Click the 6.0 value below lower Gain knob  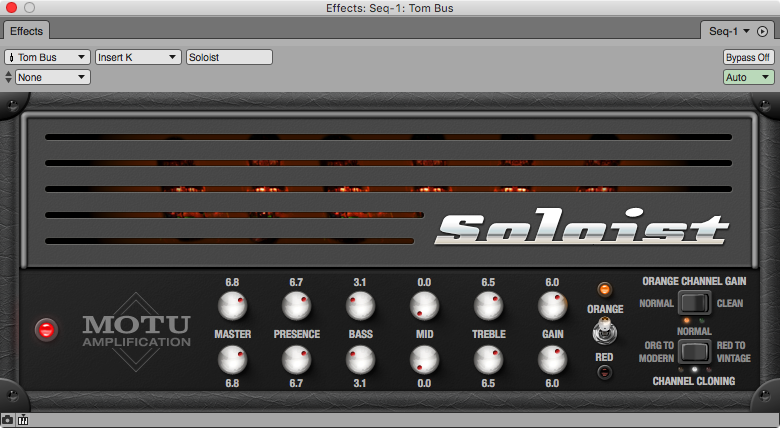pos(552,383)
